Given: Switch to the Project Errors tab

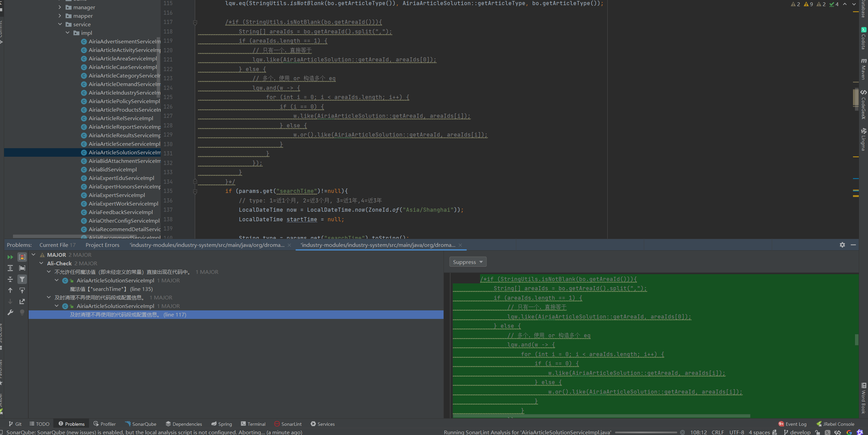Looking at the screenshot, I should coord(102,245).
